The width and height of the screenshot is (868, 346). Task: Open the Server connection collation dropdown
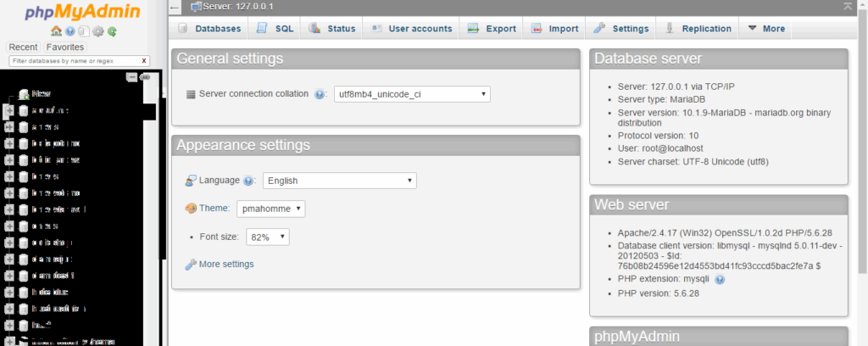[412, 94]
